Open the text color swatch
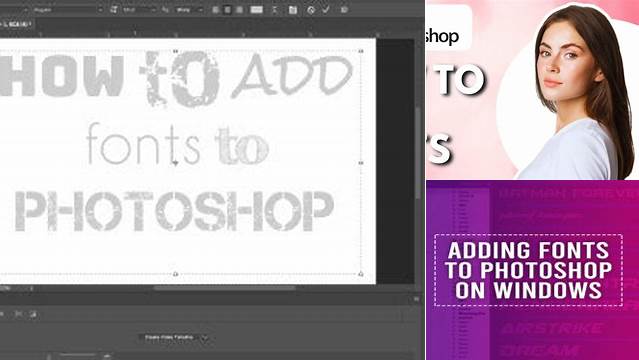 pyautogui.click(x=256, y=9)
